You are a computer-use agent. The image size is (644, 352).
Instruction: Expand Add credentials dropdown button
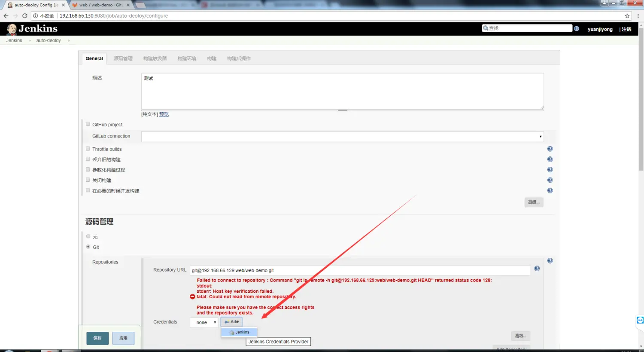pyautogui.click(x=231, y=322)
